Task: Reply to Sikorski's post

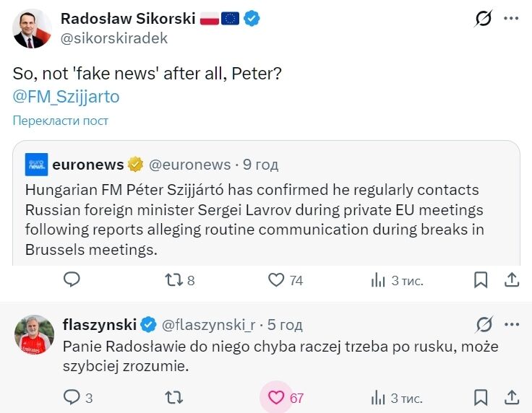Action: coord(72,279)
